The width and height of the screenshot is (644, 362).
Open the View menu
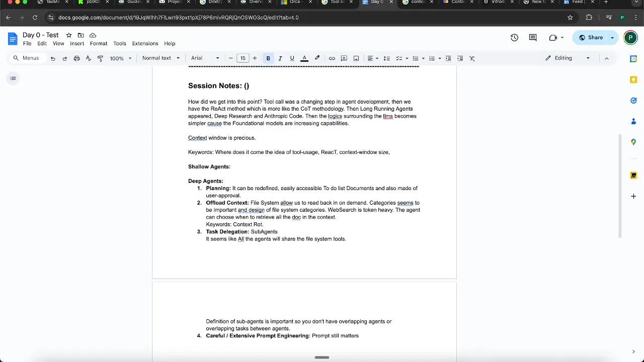pos(58,44)
